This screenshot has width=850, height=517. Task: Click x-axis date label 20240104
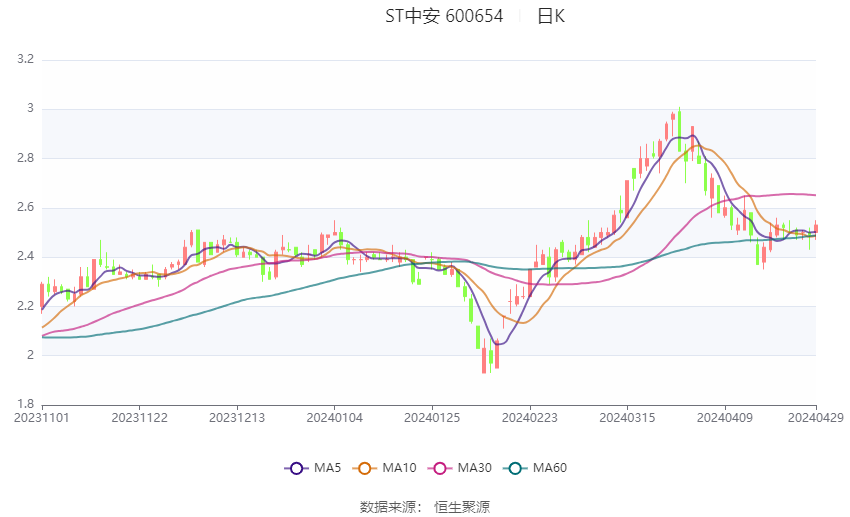pos(334,418)
